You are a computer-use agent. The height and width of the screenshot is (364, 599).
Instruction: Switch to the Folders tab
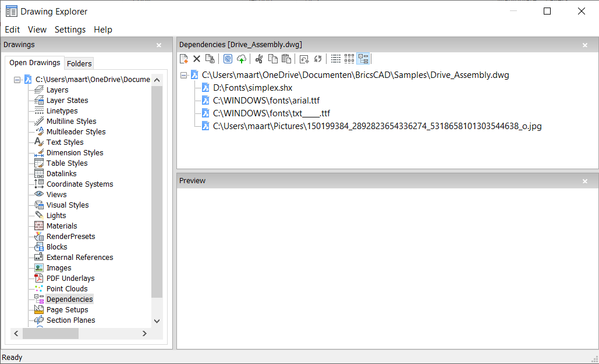click(x=79, y=63)
